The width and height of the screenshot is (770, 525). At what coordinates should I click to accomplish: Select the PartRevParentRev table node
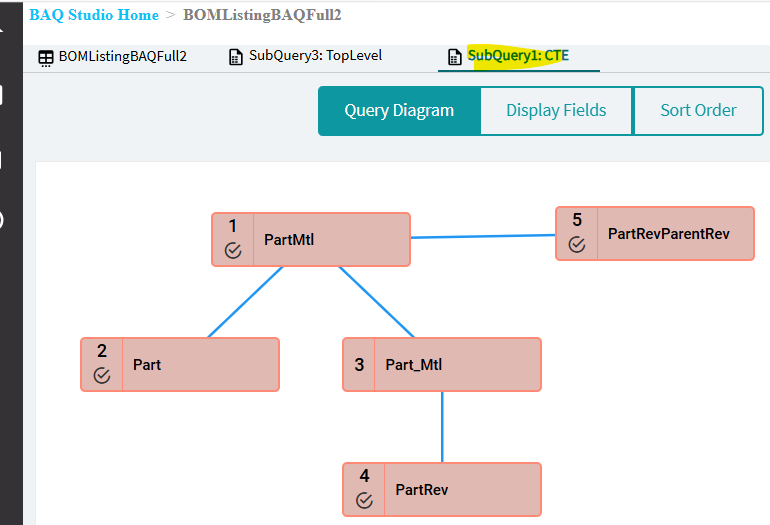(x=655, y=233)
